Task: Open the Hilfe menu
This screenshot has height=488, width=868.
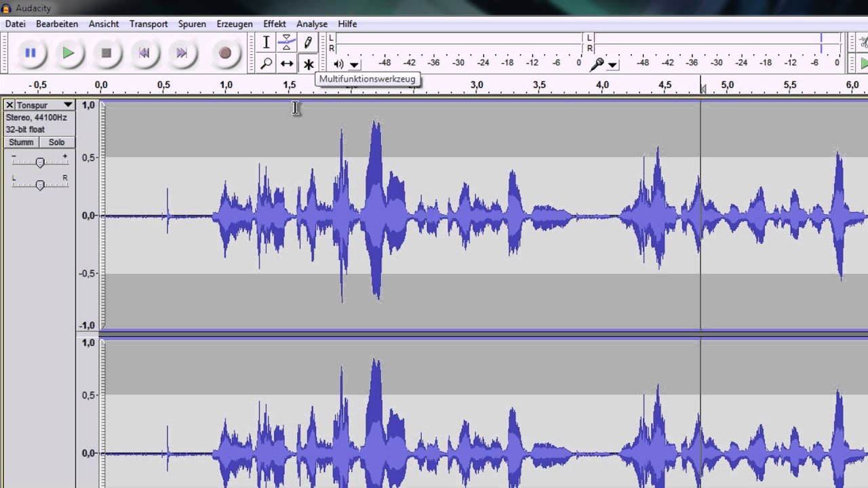Action: click(x=347, y=24)
